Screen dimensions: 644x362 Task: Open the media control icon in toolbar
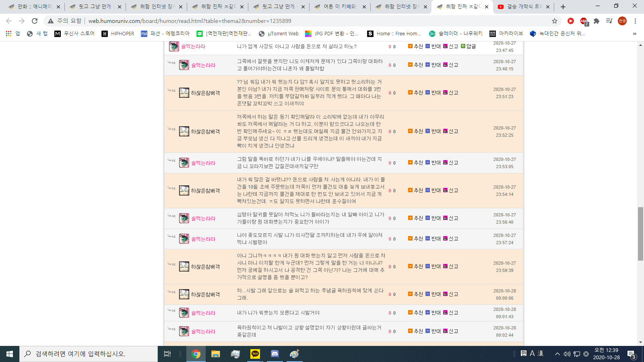(609, 21)
